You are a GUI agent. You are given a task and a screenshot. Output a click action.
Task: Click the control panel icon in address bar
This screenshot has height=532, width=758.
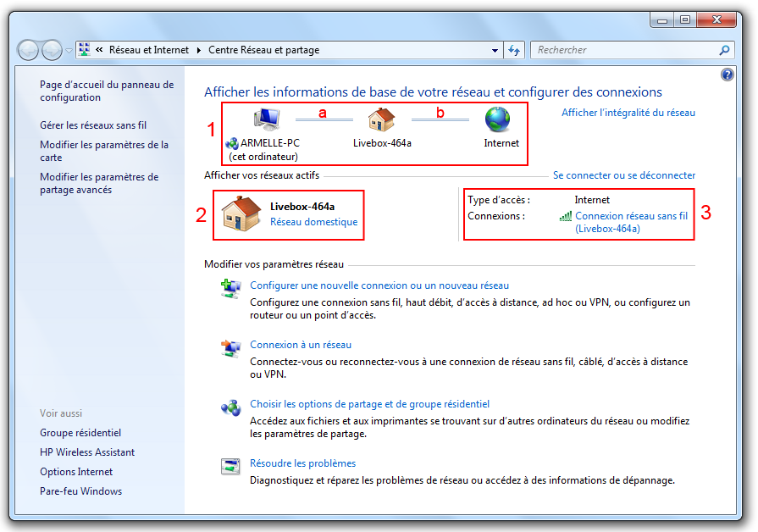(x=85, y=49)
